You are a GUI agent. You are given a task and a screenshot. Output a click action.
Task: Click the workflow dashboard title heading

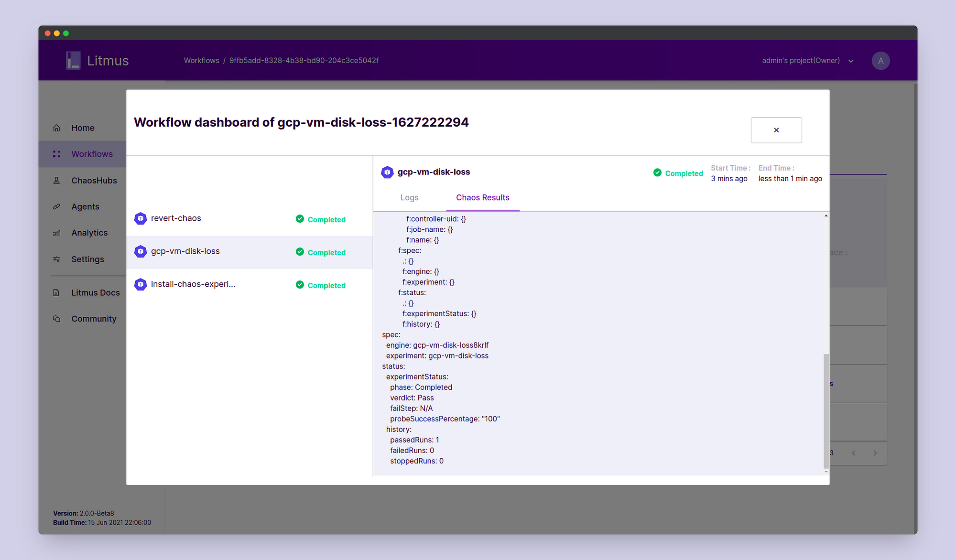[x=301, y=122]
